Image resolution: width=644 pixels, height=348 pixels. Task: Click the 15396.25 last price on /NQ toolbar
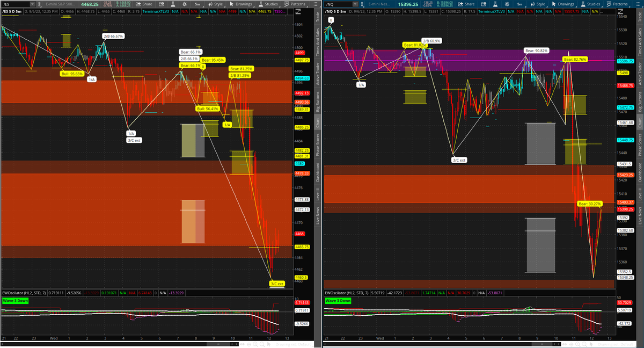408,4
